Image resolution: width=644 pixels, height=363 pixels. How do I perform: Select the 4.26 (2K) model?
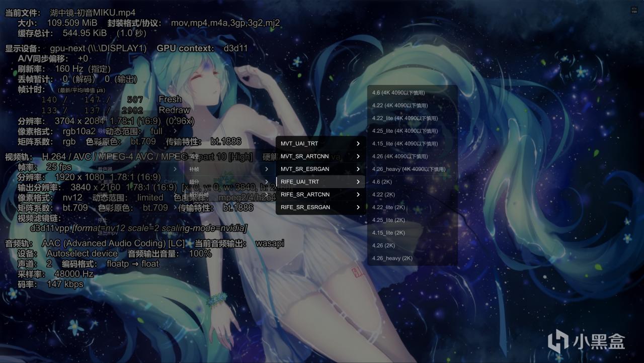pos(413,245)
